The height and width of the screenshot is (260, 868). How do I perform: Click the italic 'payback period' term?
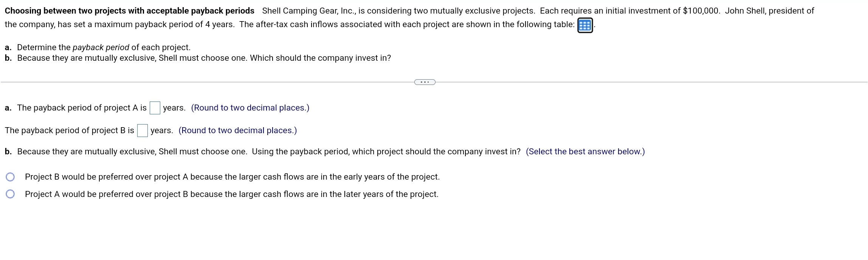101,48
